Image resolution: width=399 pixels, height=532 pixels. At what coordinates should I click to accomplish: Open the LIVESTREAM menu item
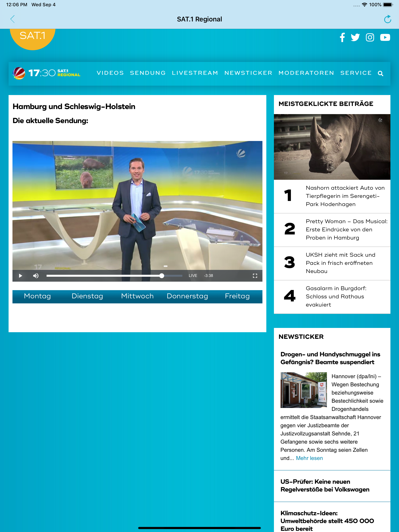(x=195, y=73)
